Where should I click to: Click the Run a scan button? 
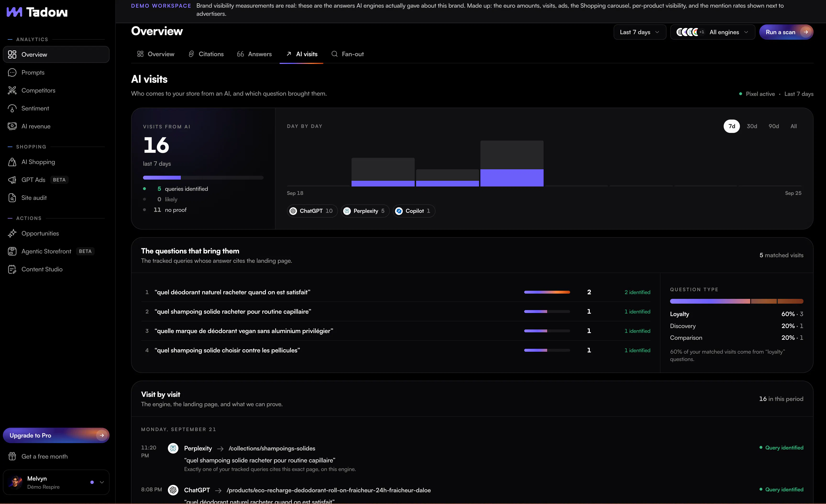786,32
